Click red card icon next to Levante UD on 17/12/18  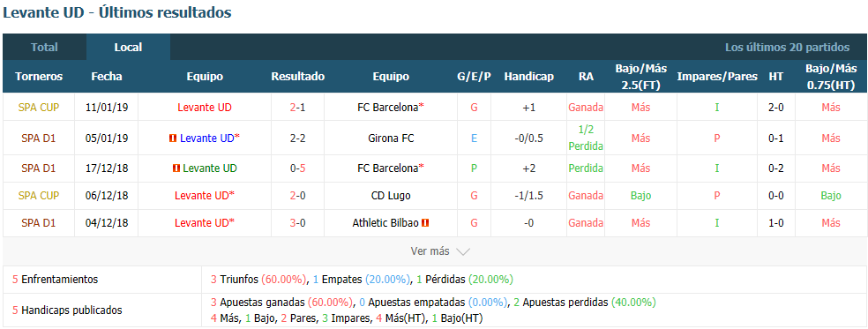click(x=176, y=168)
